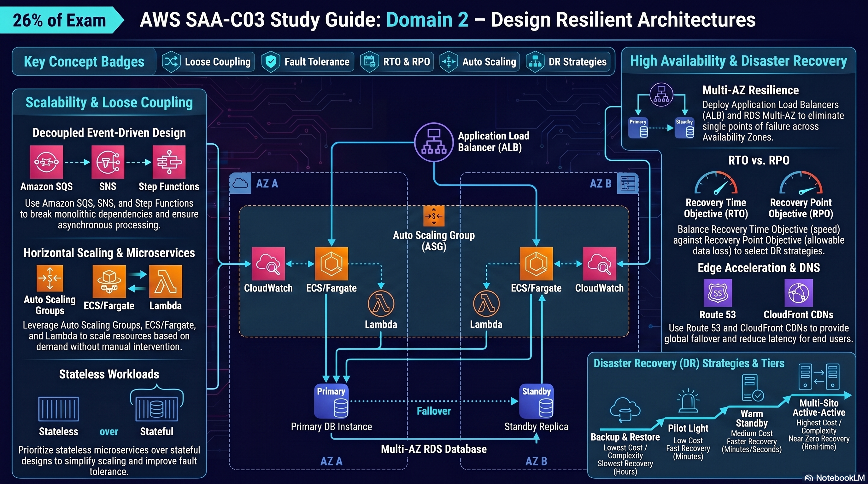
Task: Select the DR Strategies badge hierarchy icon
Action: pos(535,61)
